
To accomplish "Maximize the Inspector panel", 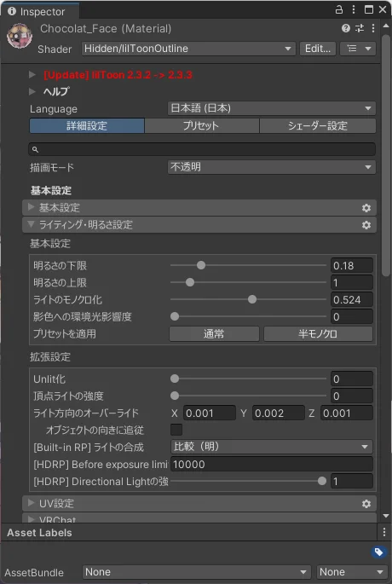I will click(368, 10).
